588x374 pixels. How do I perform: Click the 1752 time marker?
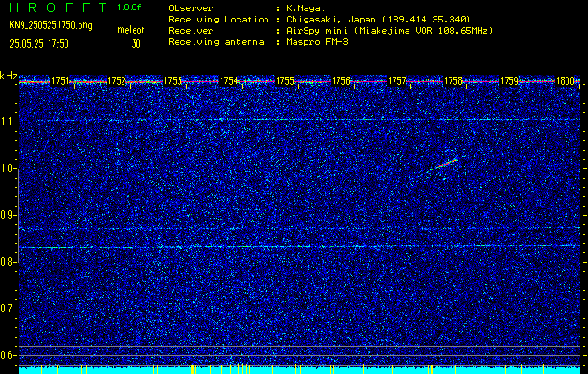pyautogui.click(x=116, y=81)
